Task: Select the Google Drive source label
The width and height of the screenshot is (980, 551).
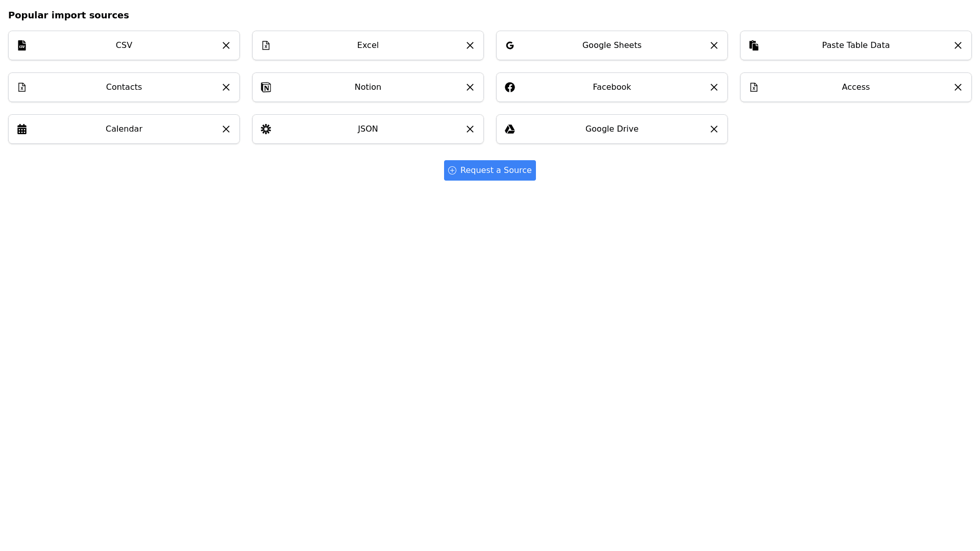Action: (611, 129)
